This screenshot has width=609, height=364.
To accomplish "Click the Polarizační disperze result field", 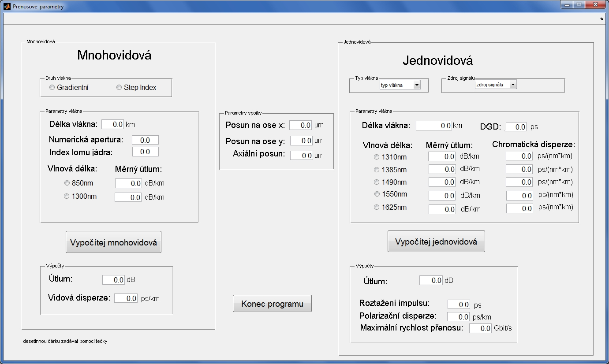I will pyautogui.click(x=459, y=317).
